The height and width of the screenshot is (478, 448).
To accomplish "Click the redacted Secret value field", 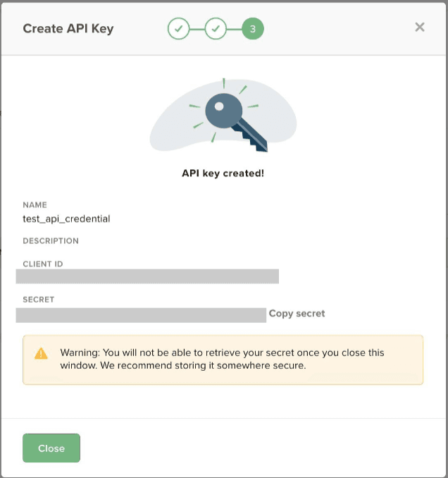I will coord(141,314).
